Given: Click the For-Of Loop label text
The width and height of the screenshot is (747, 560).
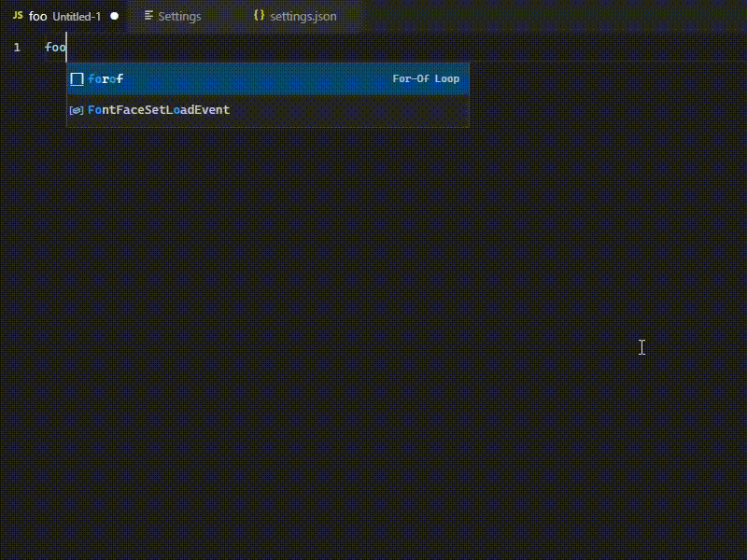Looking at the screenshot, I should click(427, 79).
